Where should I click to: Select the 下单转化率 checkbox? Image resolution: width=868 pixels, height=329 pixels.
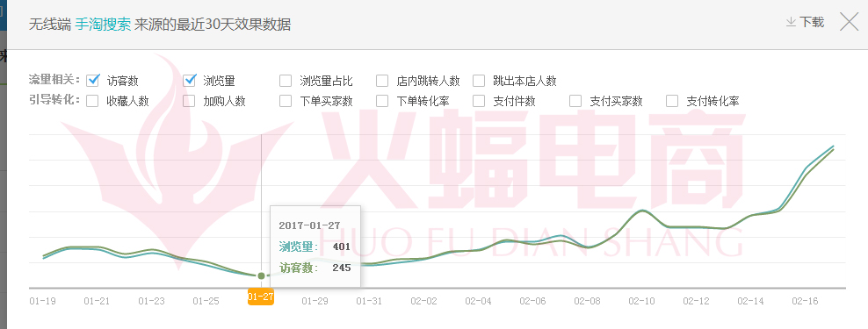click(x=382, y=101)
